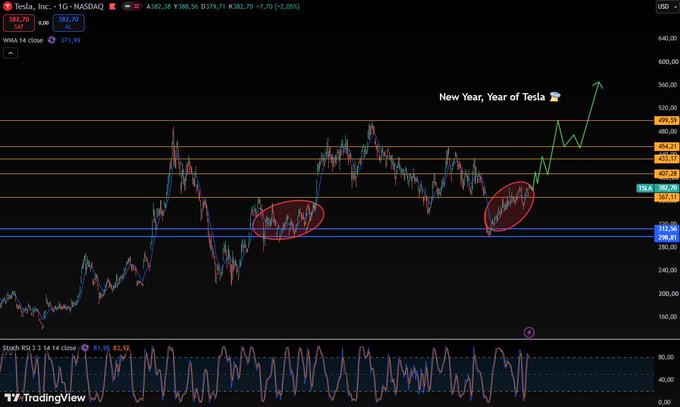Screen dimensions: 680x407
Task: Open the USD currency dropdown
Action: pos(667,7)
